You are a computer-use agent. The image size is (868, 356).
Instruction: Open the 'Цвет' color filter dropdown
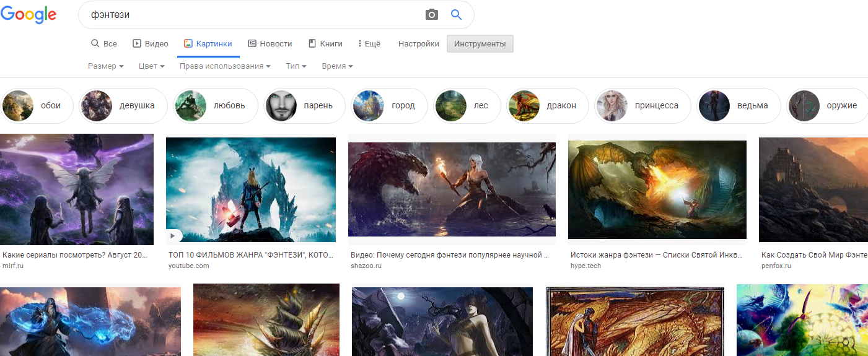pyautogui.click(x=151, y=66)
